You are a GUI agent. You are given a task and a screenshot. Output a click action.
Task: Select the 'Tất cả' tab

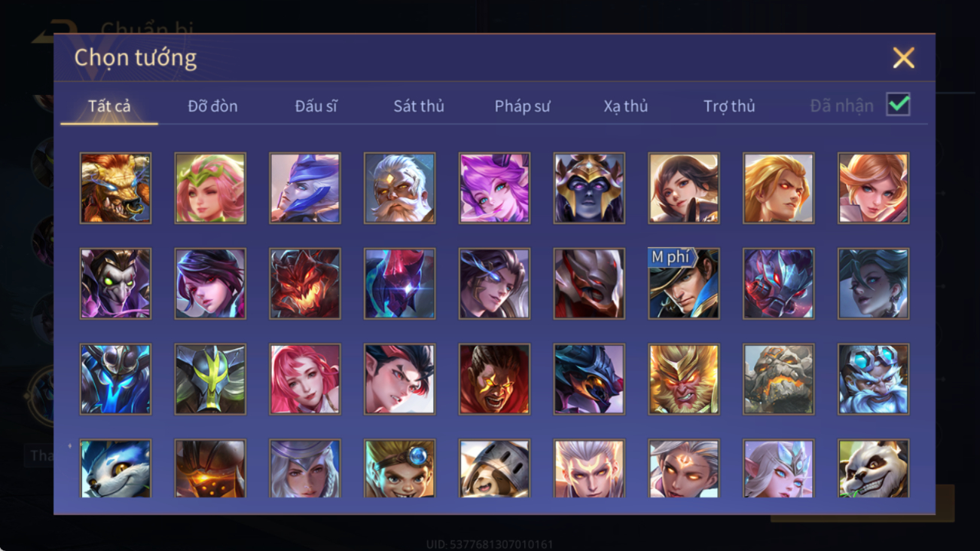[x=109, y=106]
